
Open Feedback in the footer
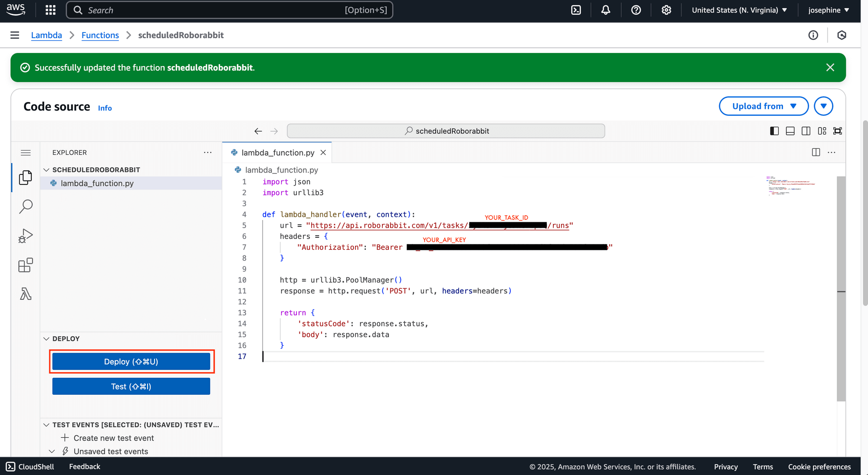(x=85, y=466)
